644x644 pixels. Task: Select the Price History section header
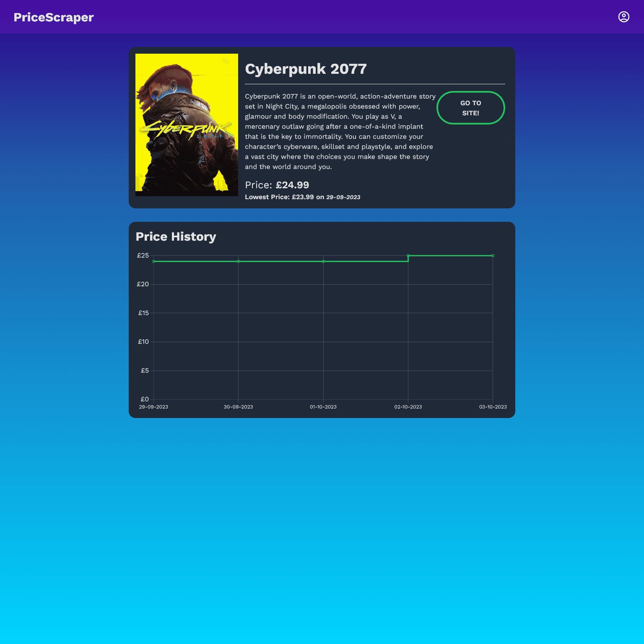tap(176, 236)
